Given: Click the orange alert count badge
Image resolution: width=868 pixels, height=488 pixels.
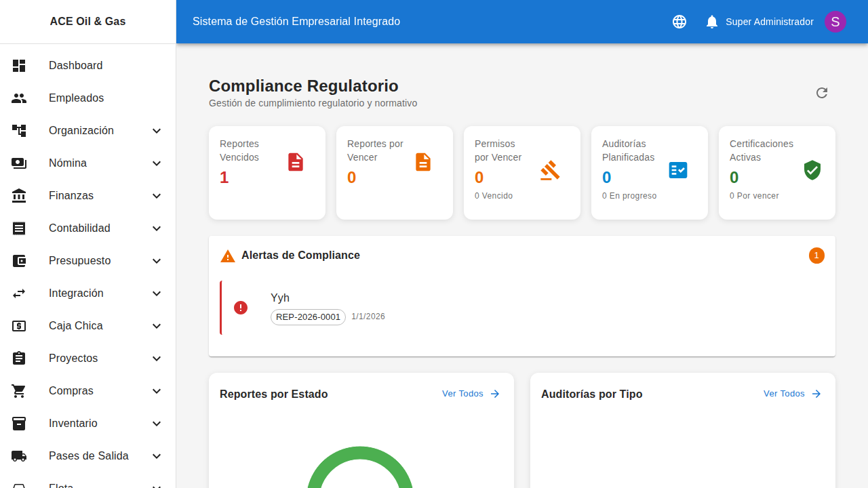Looking at the screenshot, I should coord(816,256).
